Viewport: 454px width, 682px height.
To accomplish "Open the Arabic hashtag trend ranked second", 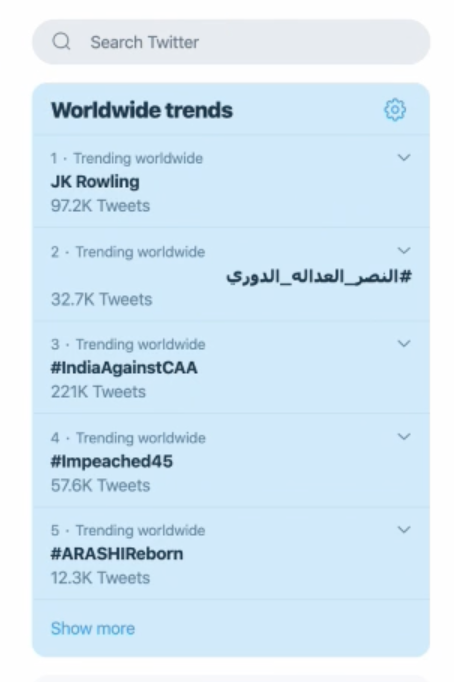I will (x=319, y=276).
